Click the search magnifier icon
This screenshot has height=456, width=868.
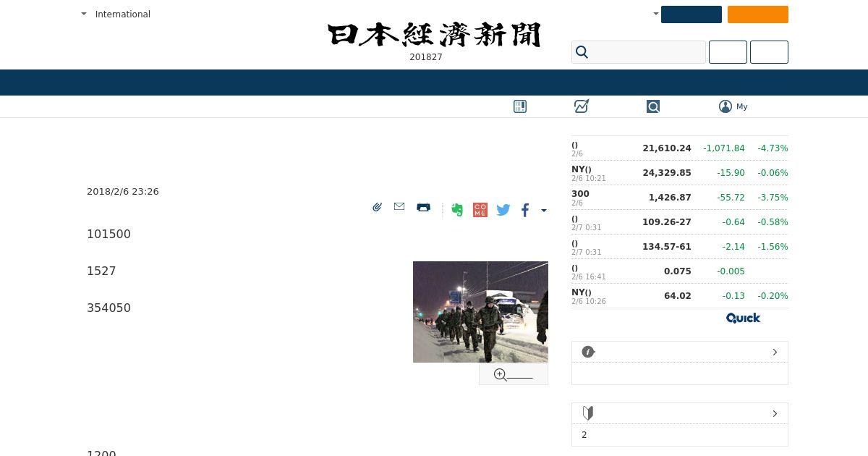582,52
